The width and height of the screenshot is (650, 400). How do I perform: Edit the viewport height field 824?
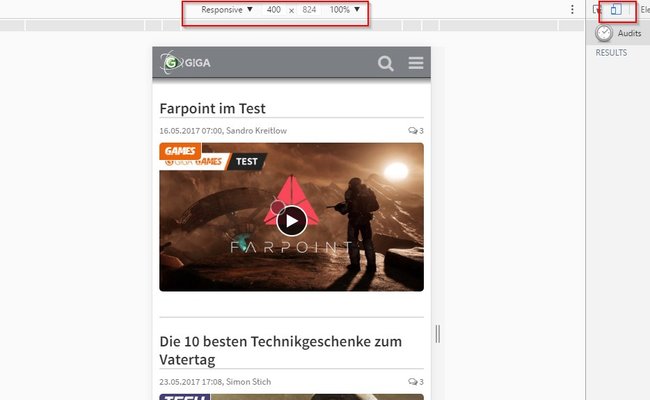309,10
